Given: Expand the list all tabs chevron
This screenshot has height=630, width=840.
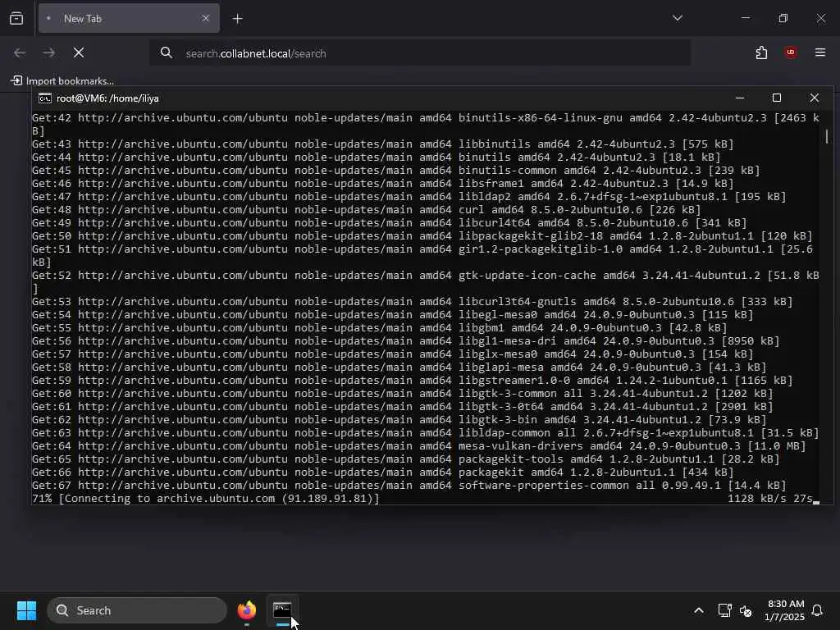Looking at the screenshot, I should tap(677, 18).
